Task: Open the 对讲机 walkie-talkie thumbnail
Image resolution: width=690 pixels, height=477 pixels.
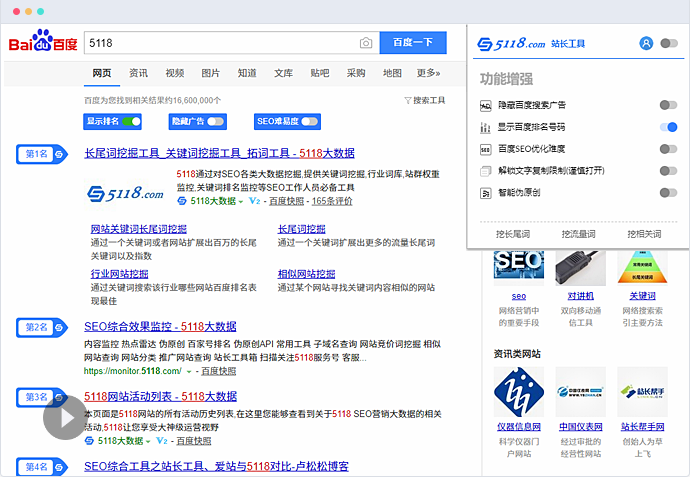Action: pos(580,268)
